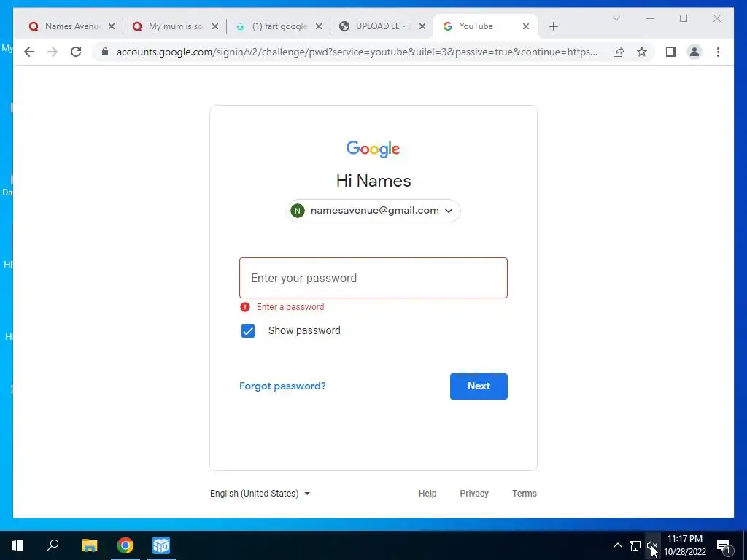Open the Windows Start menu
Image resolution: width=747 pixels, height=560 pixels.
coord(18,545)
